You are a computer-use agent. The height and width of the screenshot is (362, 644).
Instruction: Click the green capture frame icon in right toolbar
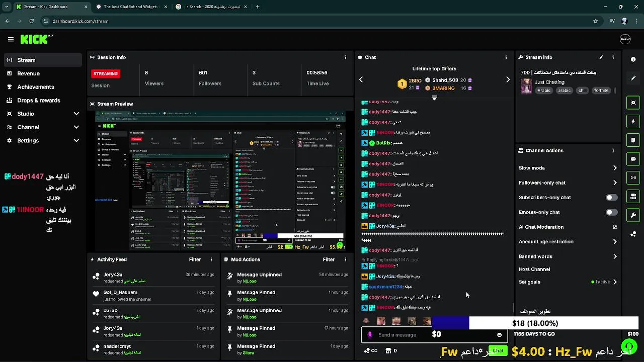pos(633,103)
